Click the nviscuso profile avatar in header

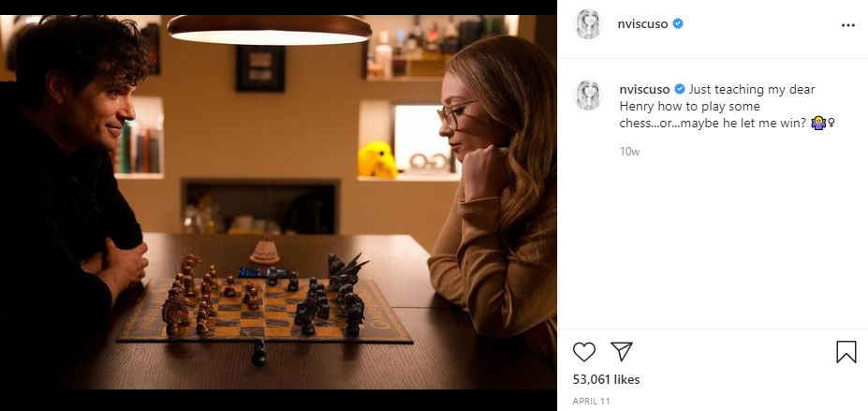[588, 24]
